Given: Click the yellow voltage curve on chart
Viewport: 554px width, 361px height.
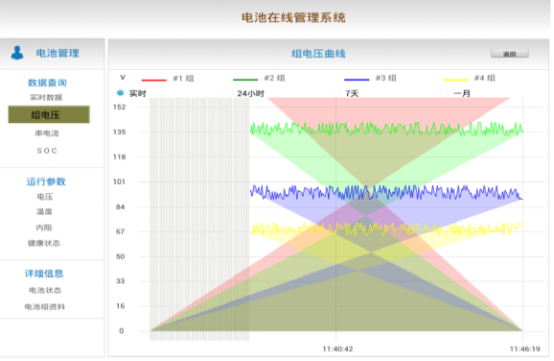Looking at the screenshot, I should (387, 230).
